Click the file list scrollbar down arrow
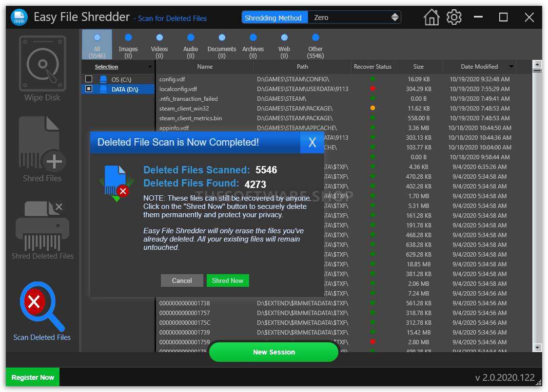Screen dimensions: 548x392 click(x=537, y=347)
